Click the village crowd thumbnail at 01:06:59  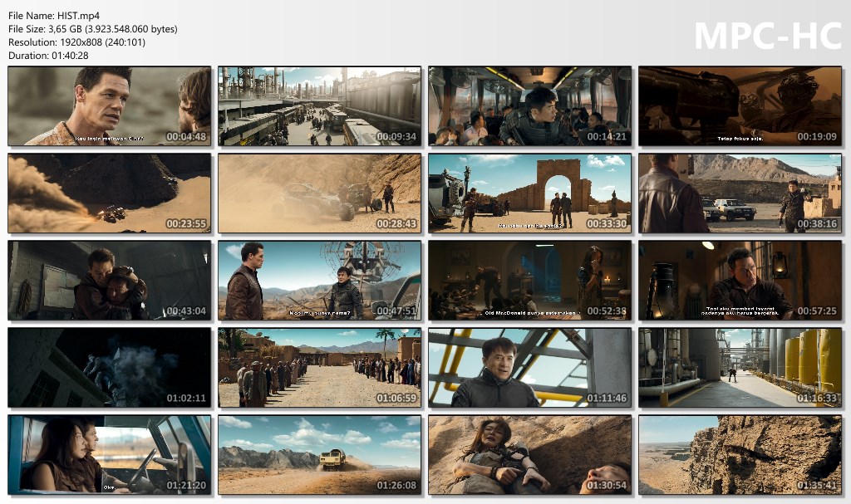coord(320,368)
